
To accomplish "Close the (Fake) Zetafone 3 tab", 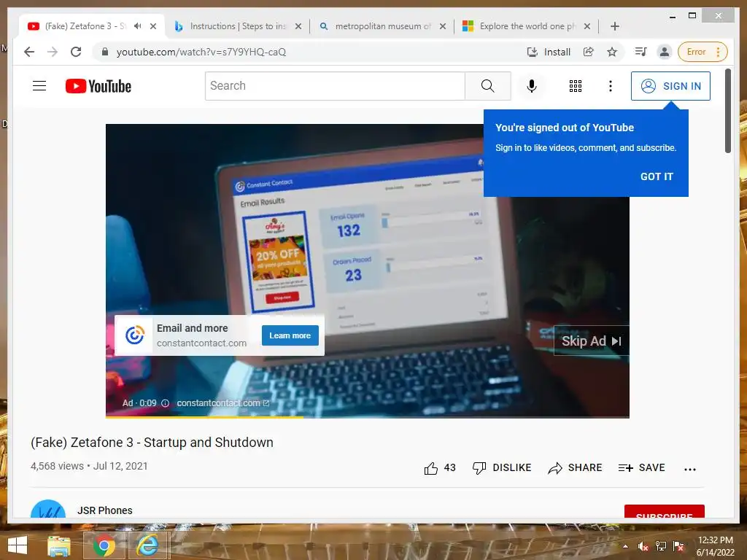I will (153, 26).
